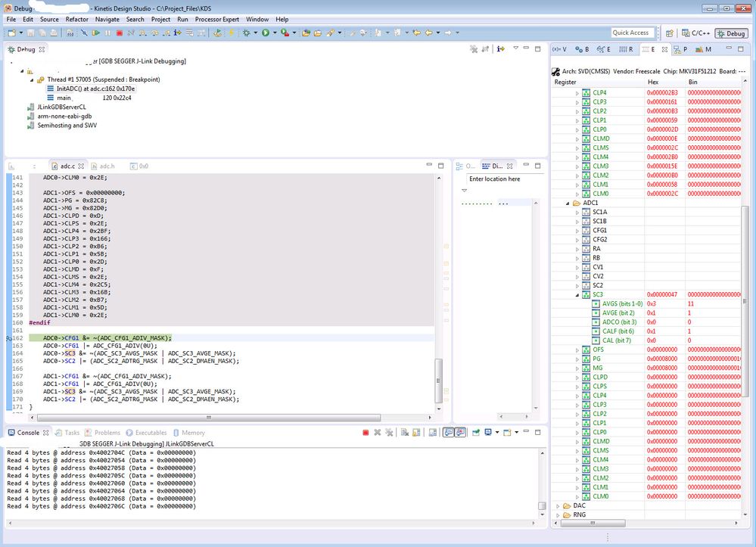Expand the RNG peripheral folder
This screenshot has height=547, width=756.
click(558, 515)
